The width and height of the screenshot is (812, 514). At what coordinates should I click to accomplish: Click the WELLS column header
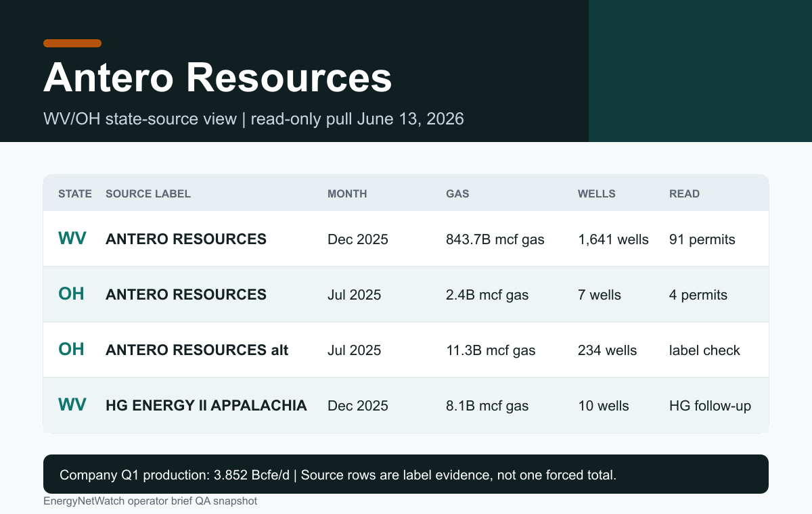click(597, 193)
